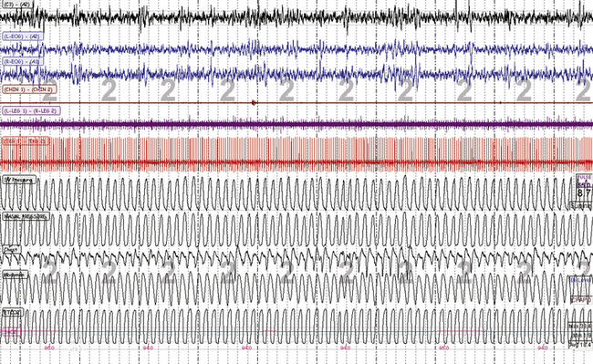Click the ETCO2 channel label
The width and height of the screenshot is (593, 364).
click(x=13, y=312)
